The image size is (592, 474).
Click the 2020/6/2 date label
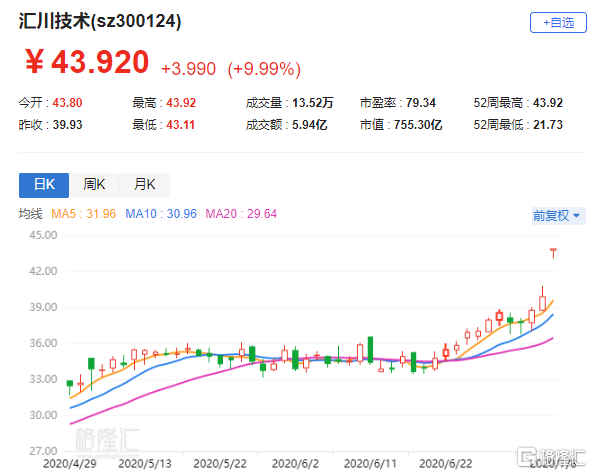point(295,463)
